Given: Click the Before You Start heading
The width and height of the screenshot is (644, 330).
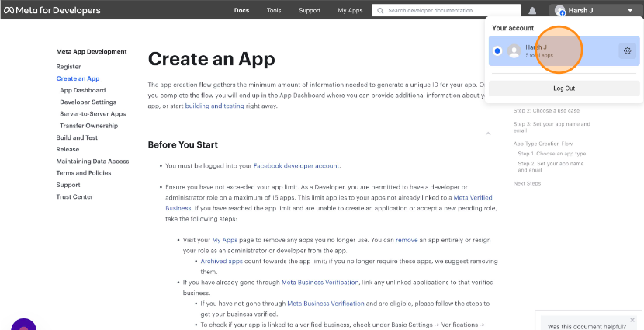Looking at the screenshot, I should tap(183, 144).
